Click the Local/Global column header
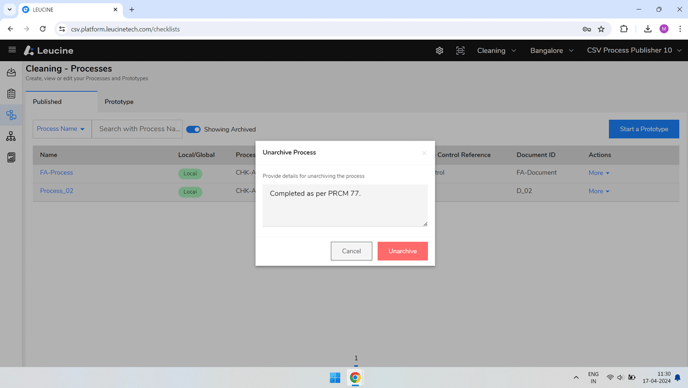 196,155
